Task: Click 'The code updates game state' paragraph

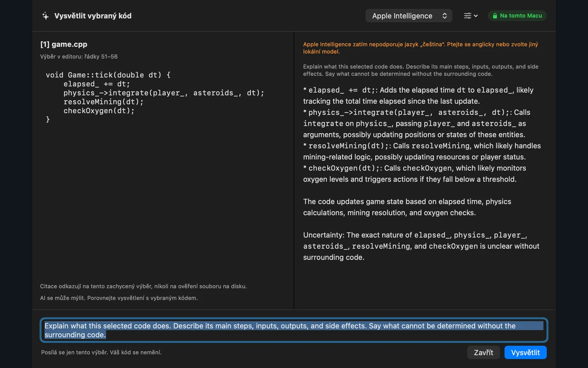Action: pyautogui.click(x=407, y=207)
